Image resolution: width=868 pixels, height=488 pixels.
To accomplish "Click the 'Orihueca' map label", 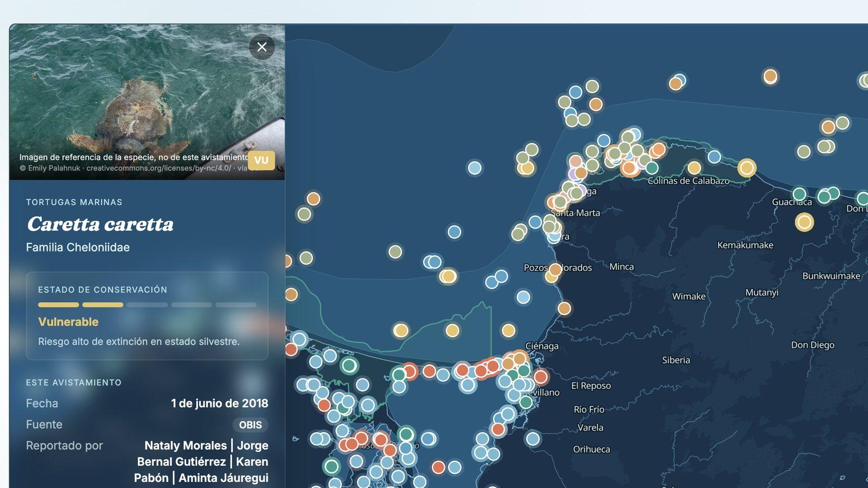I will [x=591, y=450].
